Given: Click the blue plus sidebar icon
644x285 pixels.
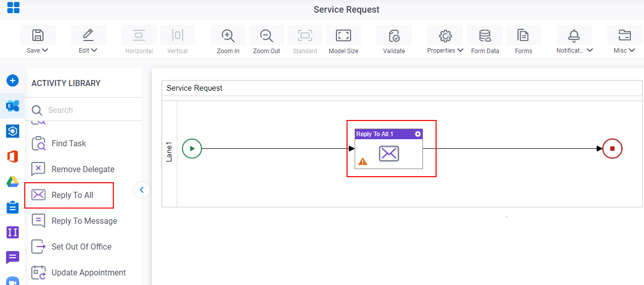Looking at the screenshot, I should [13, 80].
